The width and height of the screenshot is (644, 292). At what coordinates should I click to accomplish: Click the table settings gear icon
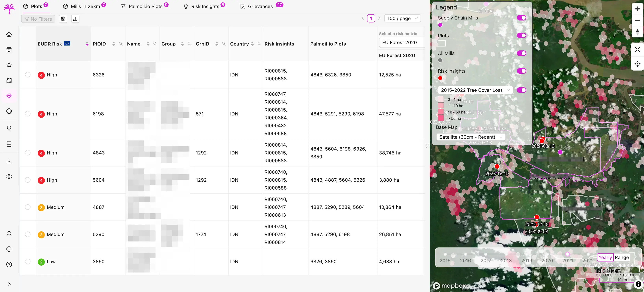pyautogui.click(x=63, y=19)
